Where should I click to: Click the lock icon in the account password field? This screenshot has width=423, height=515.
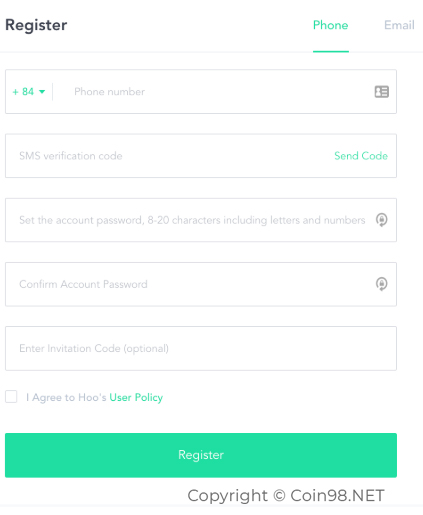[382, 220]
